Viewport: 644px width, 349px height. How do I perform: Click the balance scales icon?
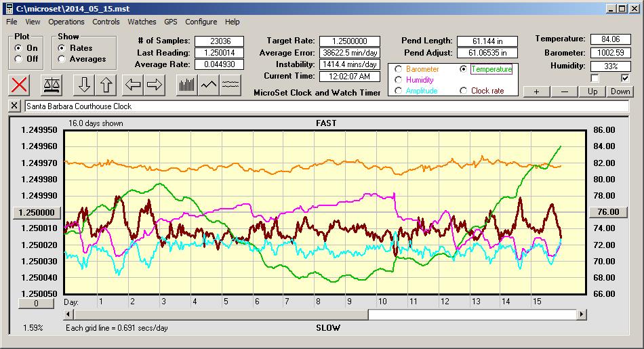[52, 85]
